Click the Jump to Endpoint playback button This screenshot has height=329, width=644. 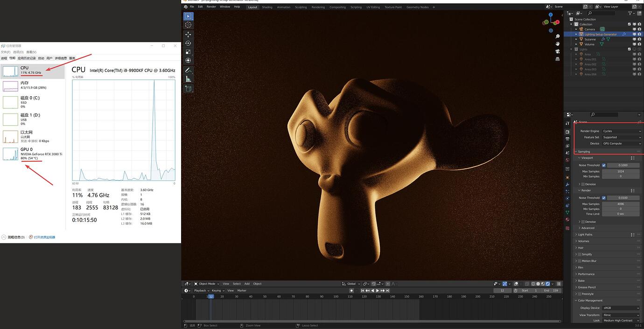(388, 290)
